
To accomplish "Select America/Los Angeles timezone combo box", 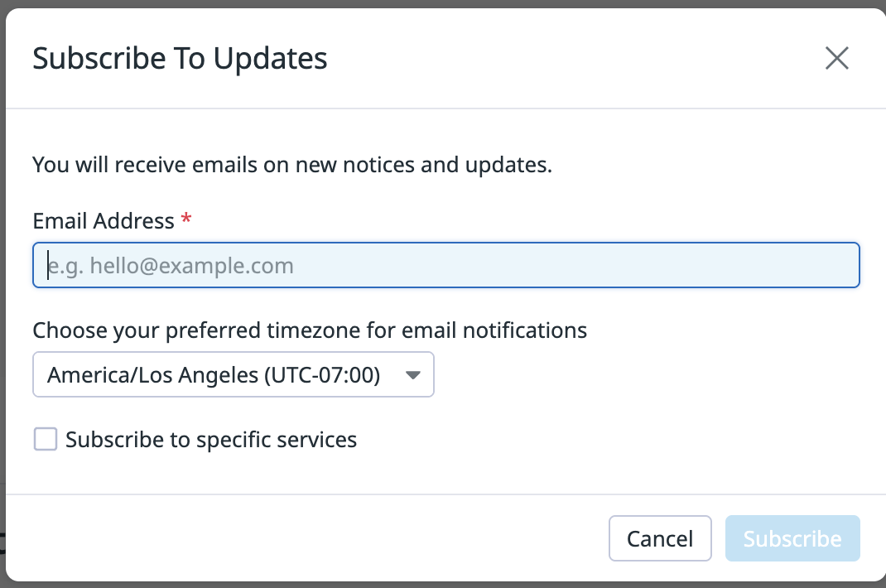I will tap(214, 375).
